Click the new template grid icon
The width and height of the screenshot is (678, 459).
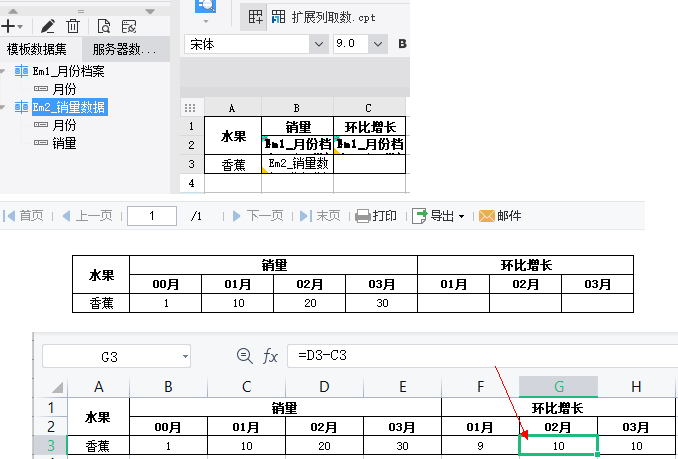pyautogui.click(x=255, y=17)
